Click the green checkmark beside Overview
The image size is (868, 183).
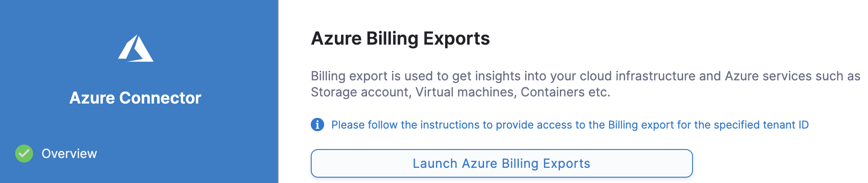24,154
